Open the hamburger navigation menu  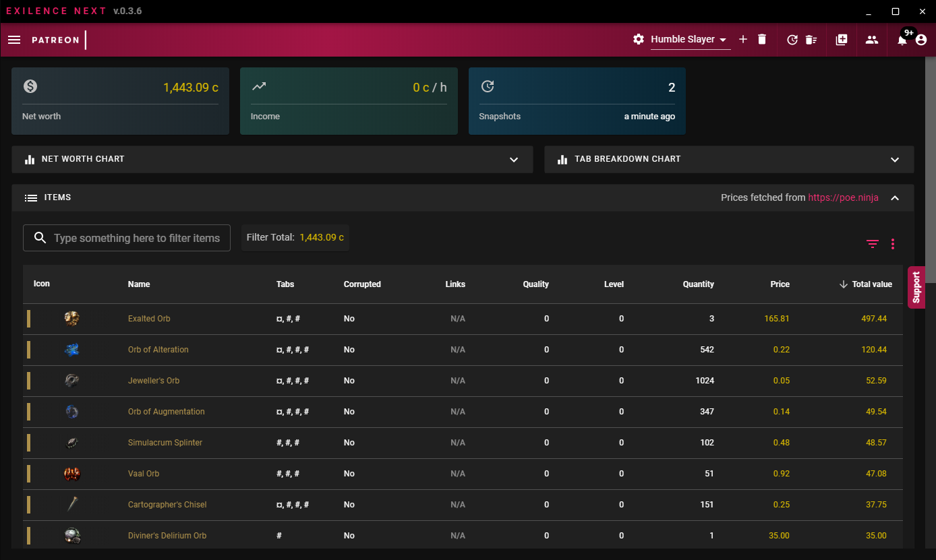point(14,40)
